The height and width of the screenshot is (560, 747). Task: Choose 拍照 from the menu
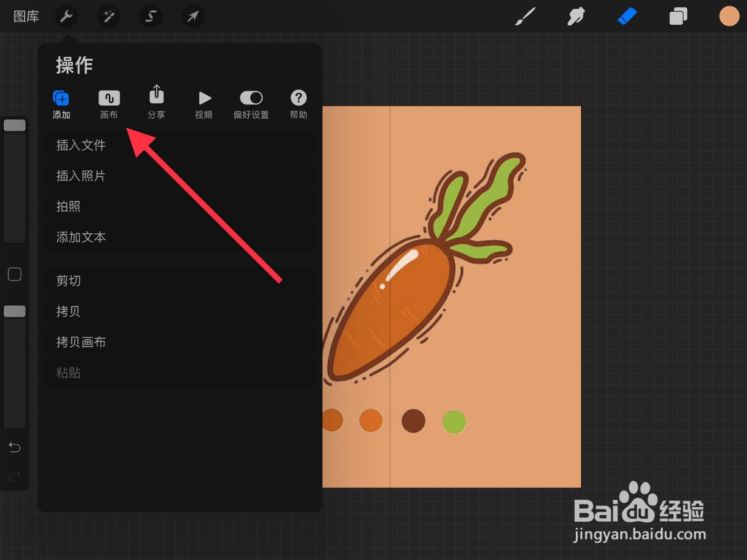[180, 206]
